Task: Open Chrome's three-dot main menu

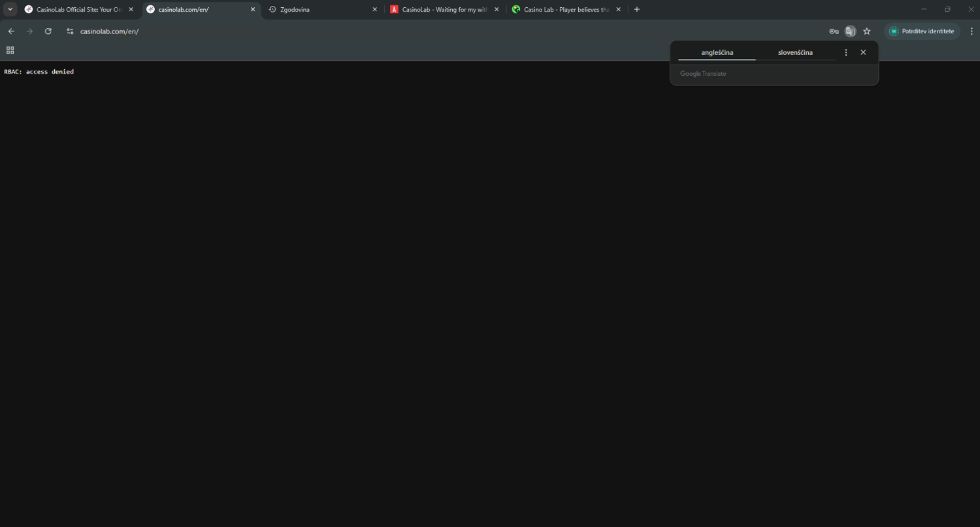Action: (972, 31)
